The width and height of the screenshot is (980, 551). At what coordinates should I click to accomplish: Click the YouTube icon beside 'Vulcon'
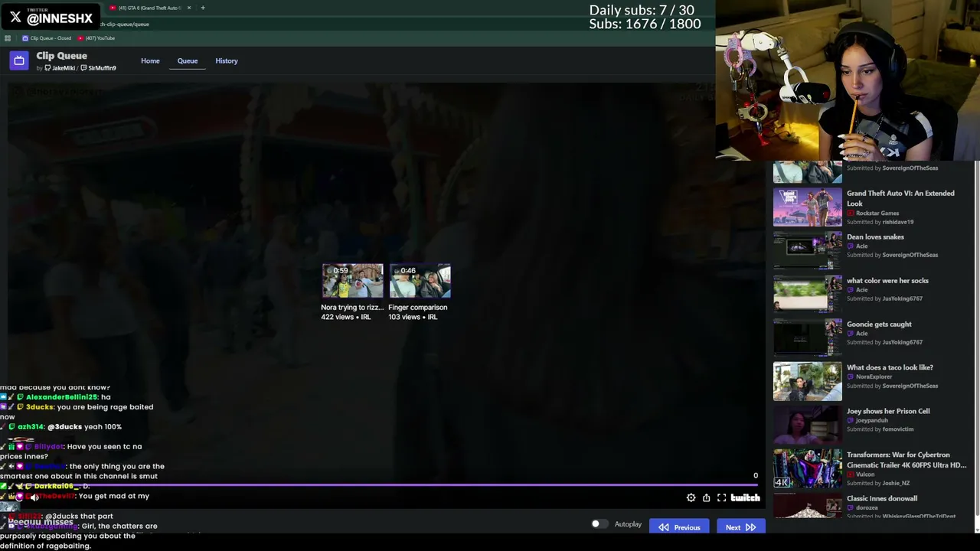coord(850,474)
